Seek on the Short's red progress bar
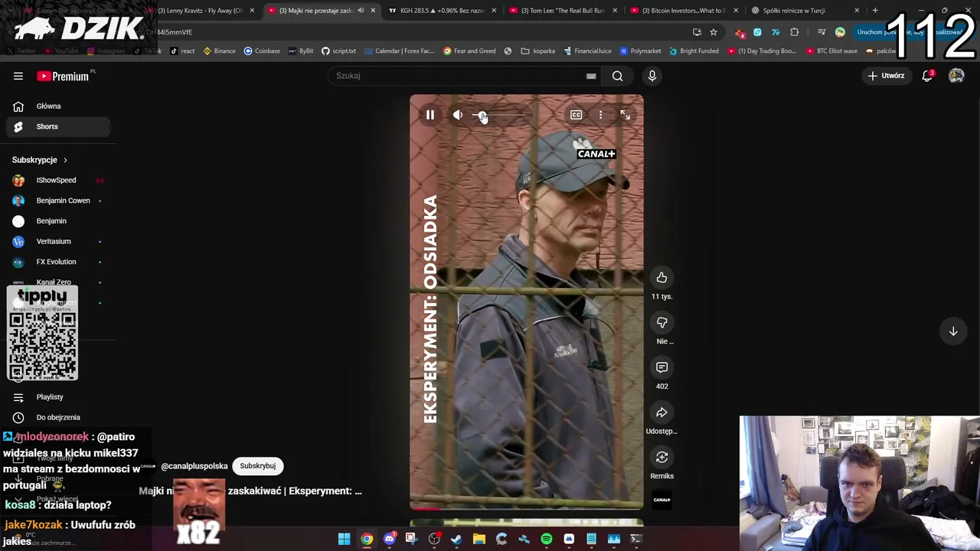This screenshot has height=551, width=980. 527,507
